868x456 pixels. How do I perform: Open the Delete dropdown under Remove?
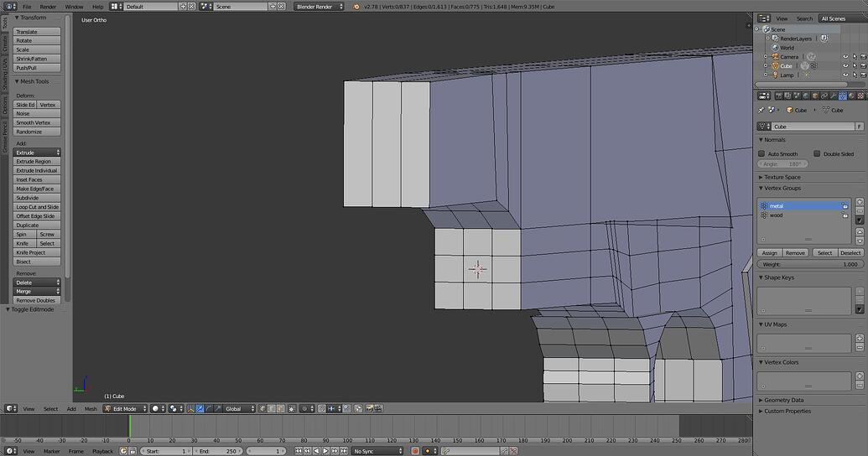(37, 282)
